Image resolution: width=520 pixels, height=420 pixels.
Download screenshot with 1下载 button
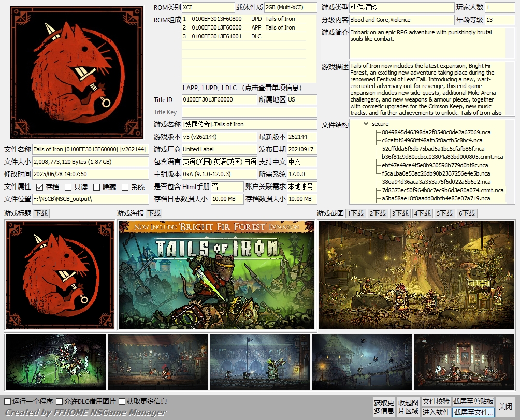click(x=356, y=213)
